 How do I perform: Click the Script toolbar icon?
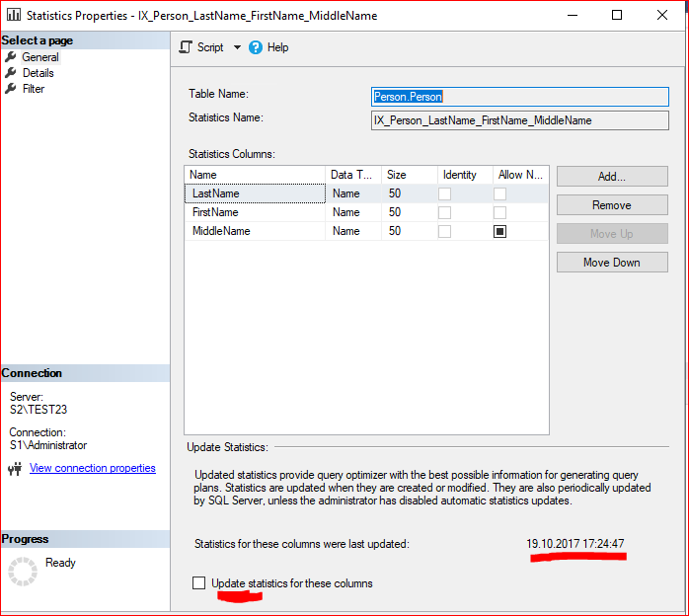pos(186,47)
